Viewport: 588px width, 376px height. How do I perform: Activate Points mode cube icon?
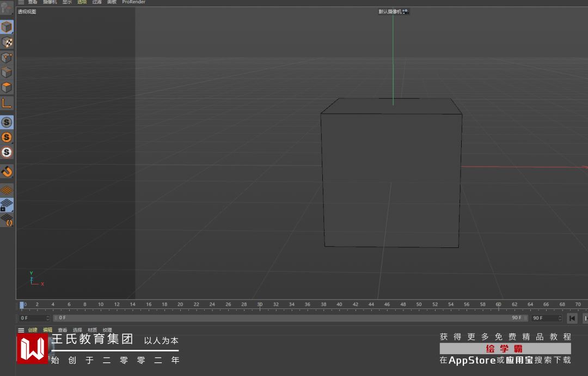[x=7, y=57]
